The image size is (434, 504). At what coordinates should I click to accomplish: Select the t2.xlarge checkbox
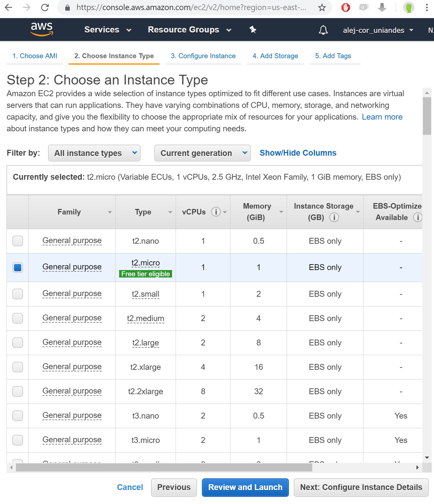click(18, 367)
